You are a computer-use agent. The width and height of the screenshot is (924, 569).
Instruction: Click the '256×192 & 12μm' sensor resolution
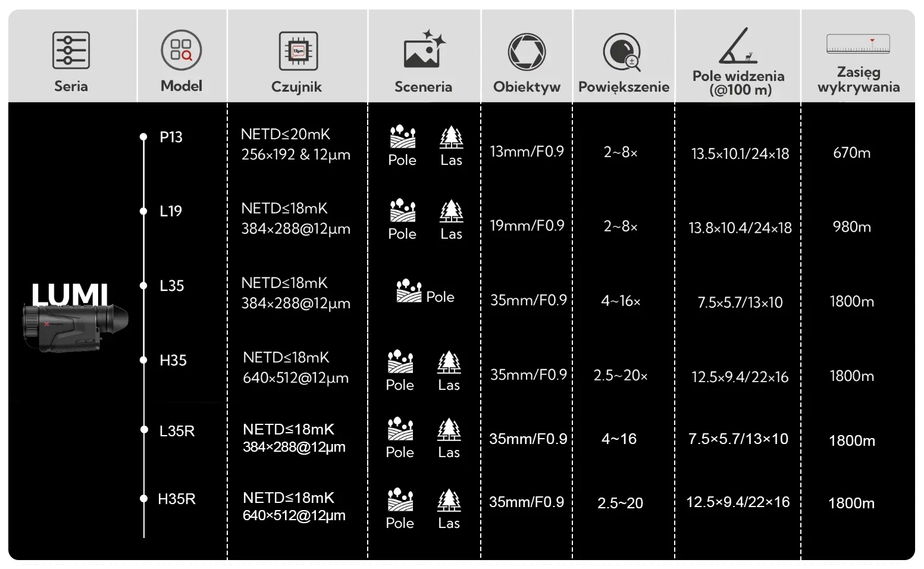(x=296, y=155)
